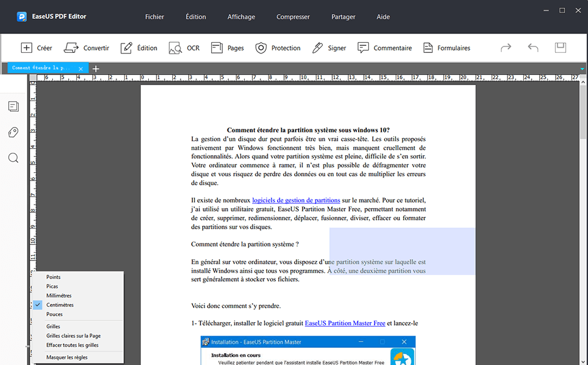This screenshot has width=588, height=365.
Task: Click the redo arrow icon
Action: (x=506, y=48)
